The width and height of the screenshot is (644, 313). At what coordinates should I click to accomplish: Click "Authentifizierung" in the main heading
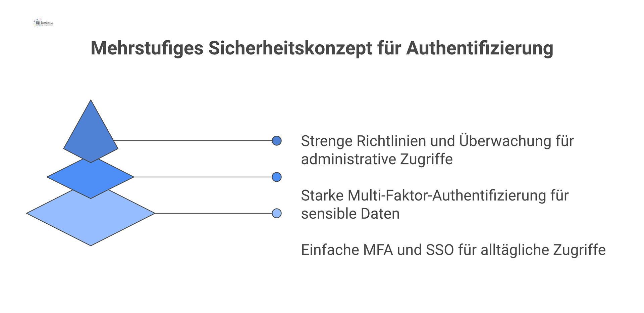480,48
